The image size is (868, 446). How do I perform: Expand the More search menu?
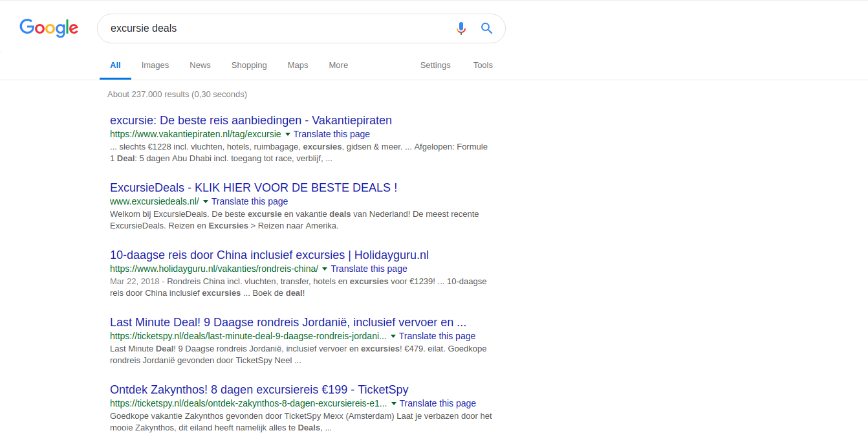click(338, 65)
